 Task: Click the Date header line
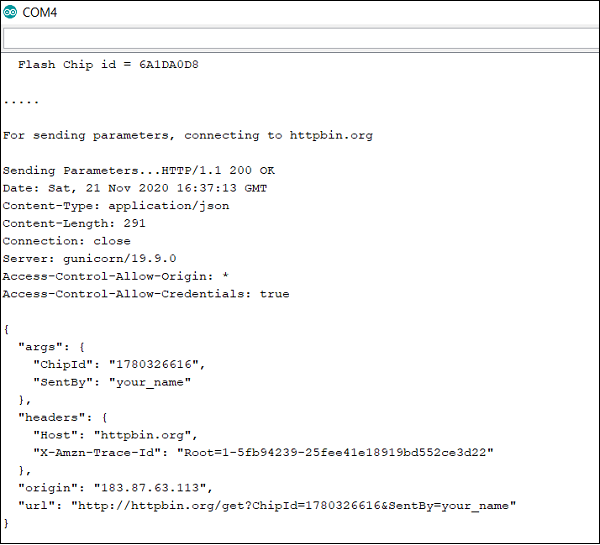[135, 188]
